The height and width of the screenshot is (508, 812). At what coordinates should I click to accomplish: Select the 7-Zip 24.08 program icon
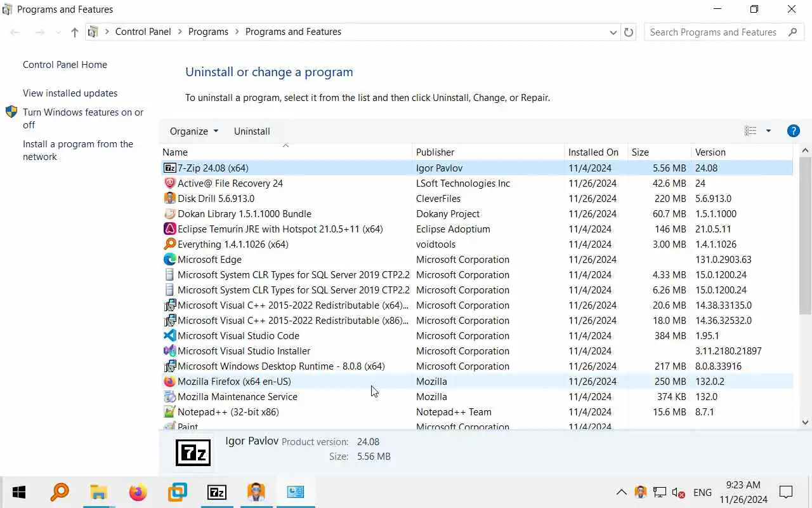(170, 168)
